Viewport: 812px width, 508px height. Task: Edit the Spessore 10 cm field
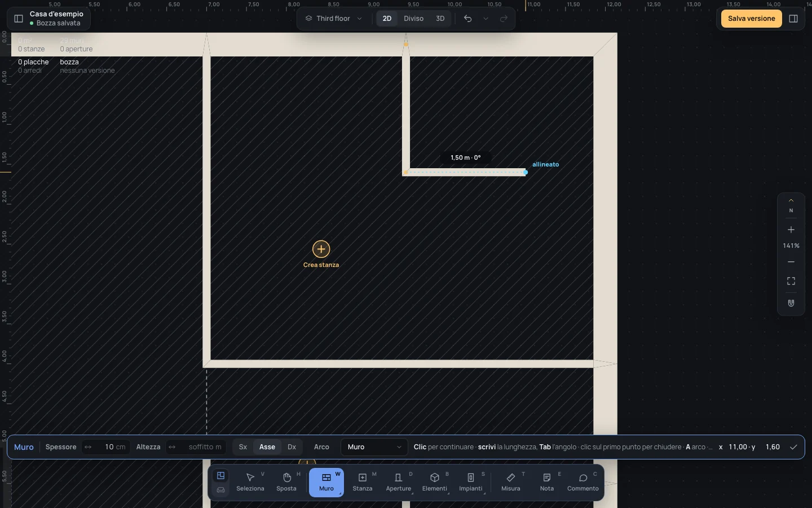106,447
